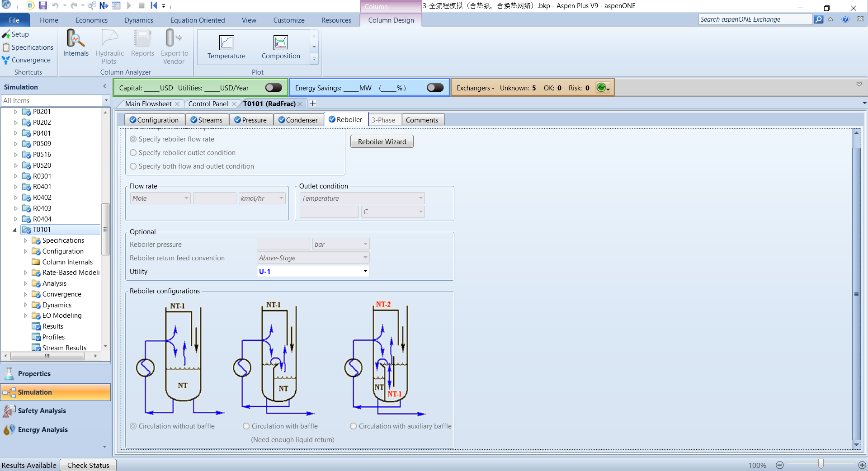Select Specify reboiler outlet condition option
Image resolution: width=868 pixels, height=471 pixels.
tap(133, 153)
